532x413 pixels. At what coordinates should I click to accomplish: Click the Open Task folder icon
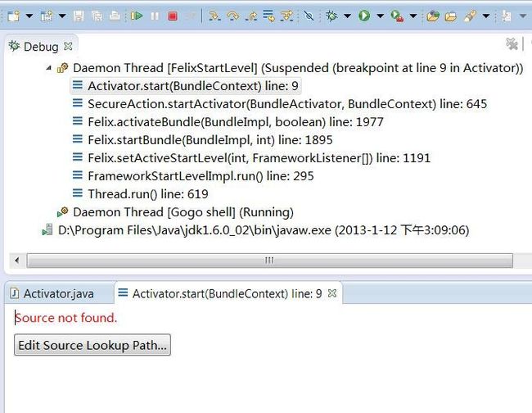coord(451,16)
